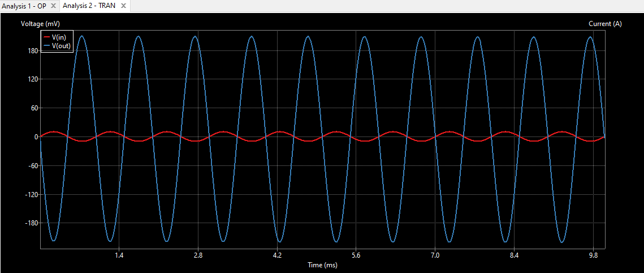Image resolution: width=644 pixels, height=273 pixels.
Task: Switch to the Analysis 1 - OP tab
Action: (24, 6)
